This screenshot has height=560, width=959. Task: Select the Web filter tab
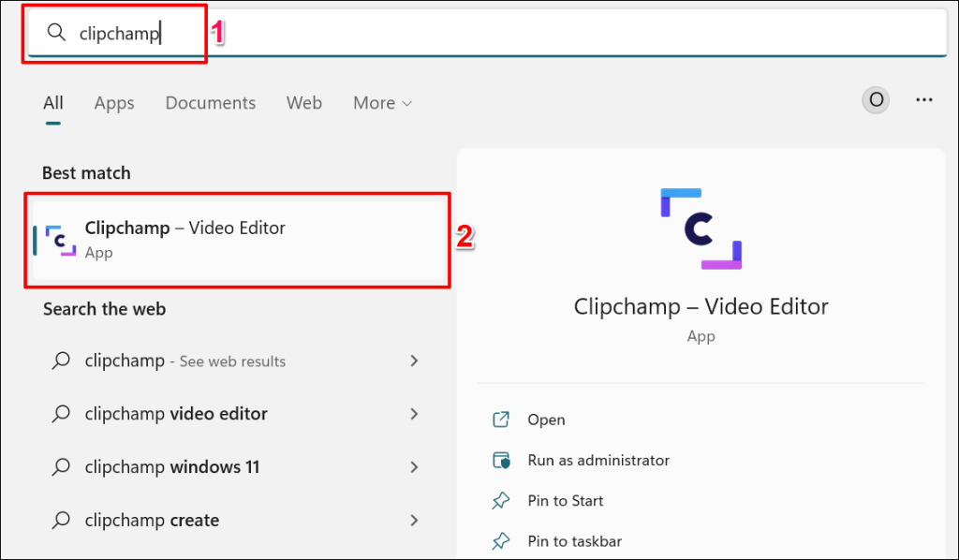coord(304,103)
